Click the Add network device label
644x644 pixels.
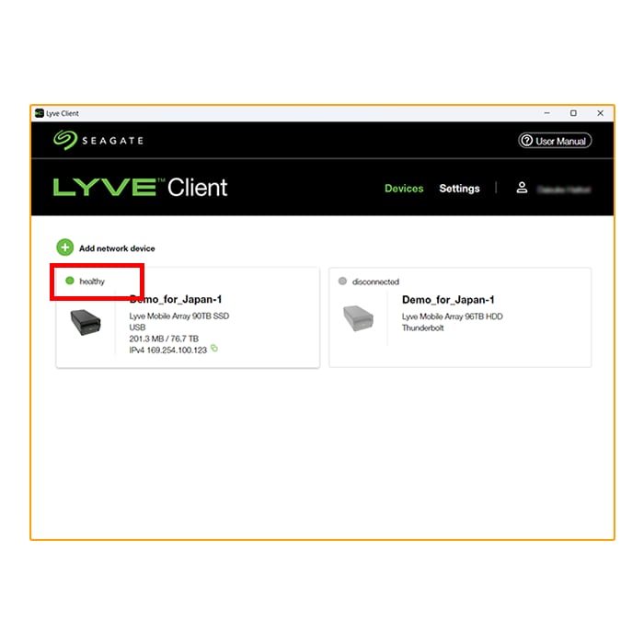click(x=117, y=248)
